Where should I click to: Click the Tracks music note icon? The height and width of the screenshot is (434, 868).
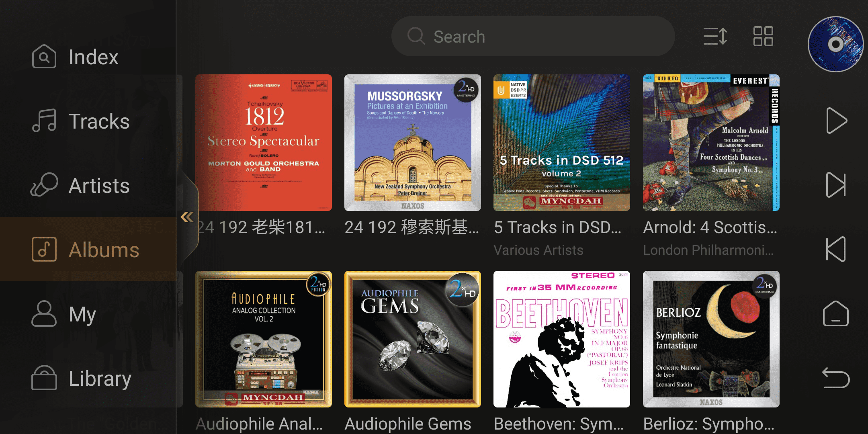pyautogui.click(x=44, y=121)
